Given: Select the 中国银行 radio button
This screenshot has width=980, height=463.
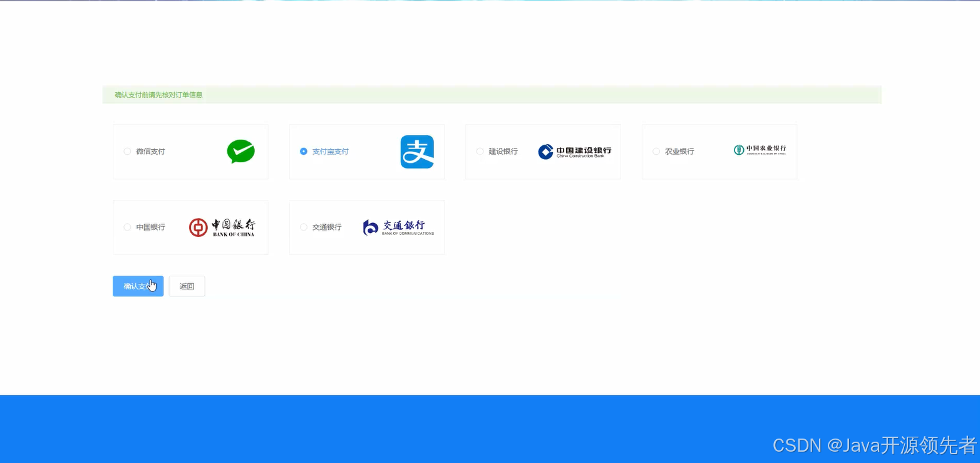Looking at the screenshot, I should point(127,227).
